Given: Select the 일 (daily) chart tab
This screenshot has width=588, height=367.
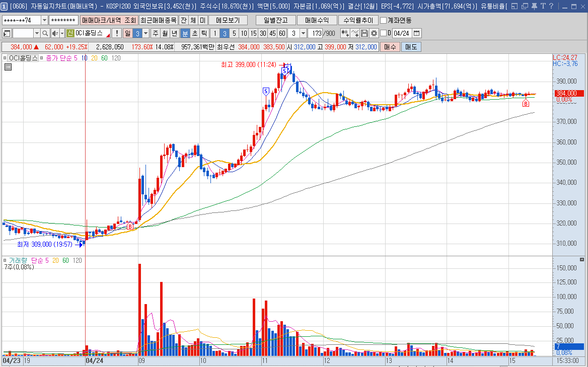Looking at the screenshot, I should 127,33.
